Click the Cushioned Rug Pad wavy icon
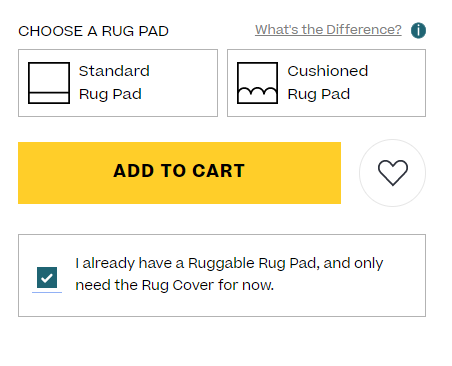 257,83
